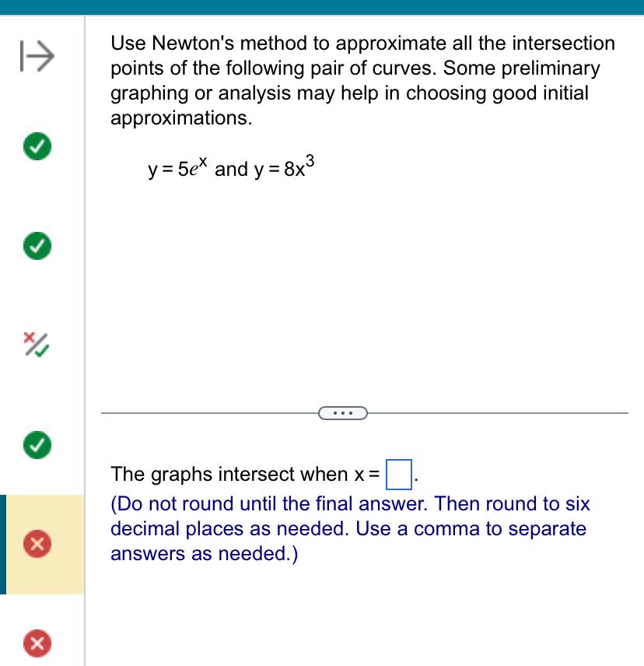Select the second green checkmark question
The image size is (644, 666).
click(36, 246)
